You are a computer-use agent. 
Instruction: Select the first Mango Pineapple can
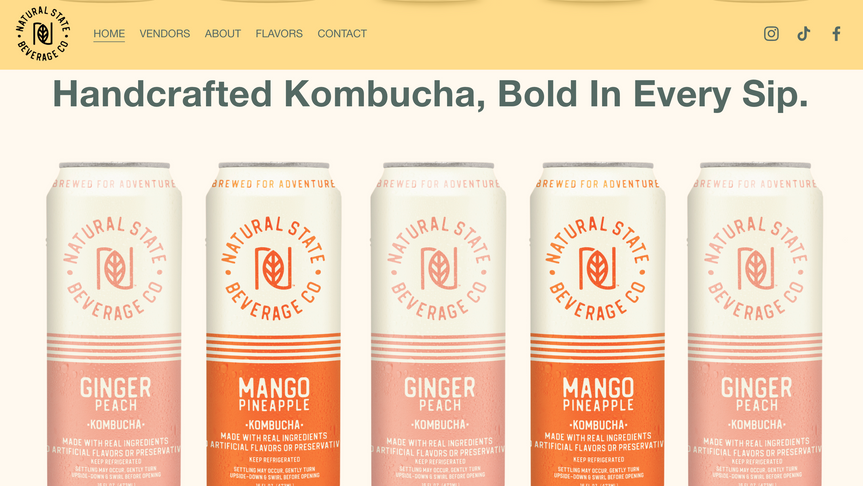tap(274, 324)
